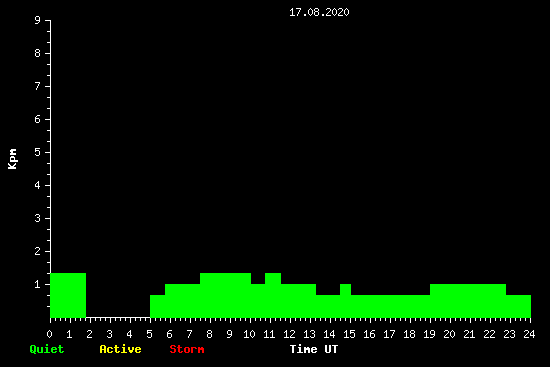Click the small raised bar near hour 11
This screenshot has width=550, height=367.
pos(273,295)
